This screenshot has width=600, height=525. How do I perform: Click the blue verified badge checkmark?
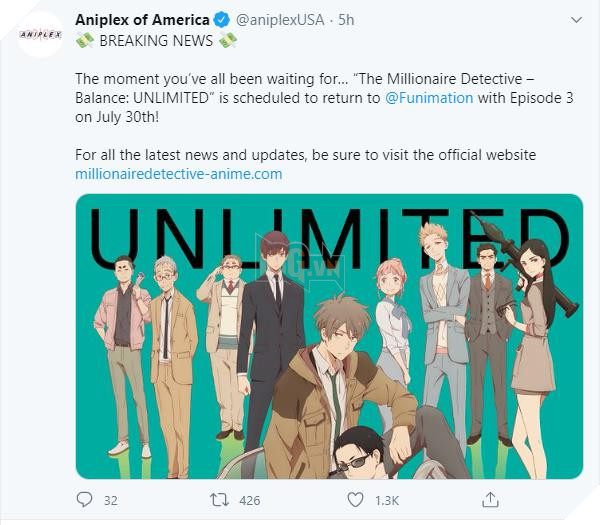click(x=222, y=20)
